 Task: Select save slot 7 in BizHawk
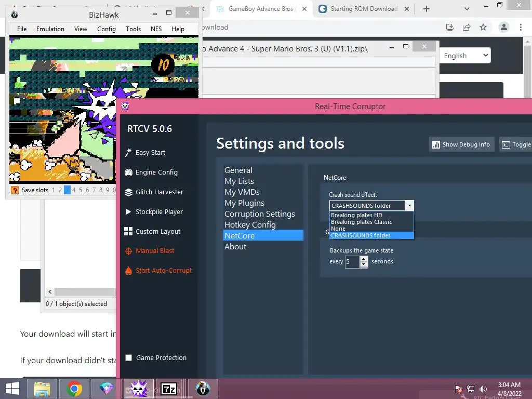coord(94,190)
